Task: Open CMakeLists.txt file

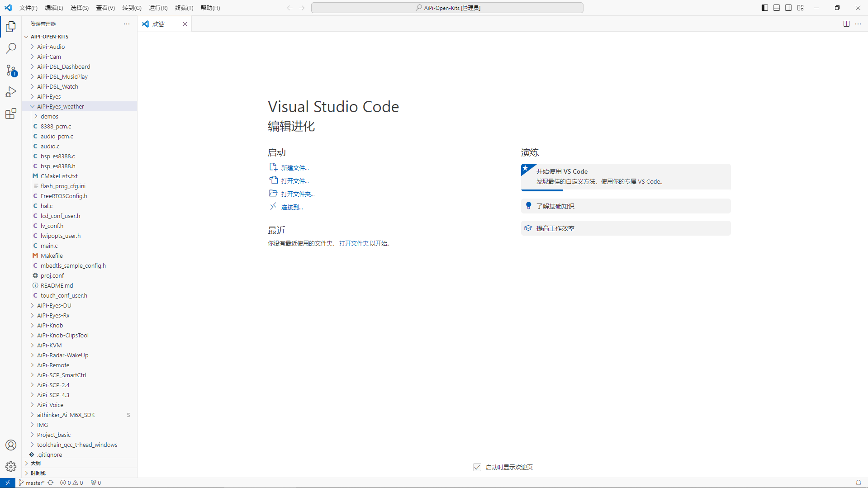Action: 79,176
